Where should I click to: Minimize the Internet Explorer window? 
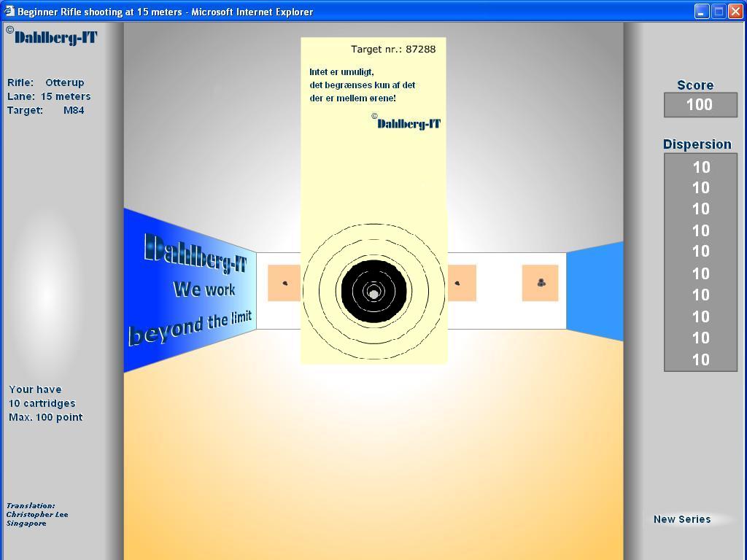[701, 12]
